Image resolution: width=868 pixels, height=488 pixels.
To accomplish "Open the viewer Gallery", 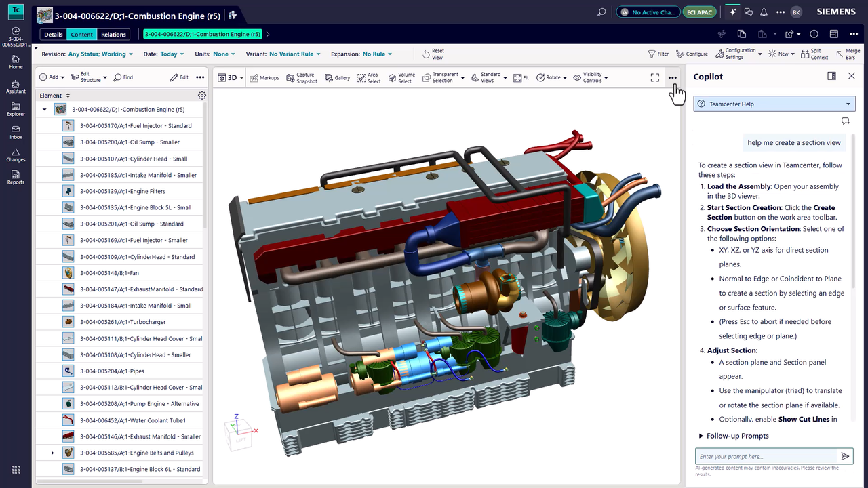I will 337,78.
